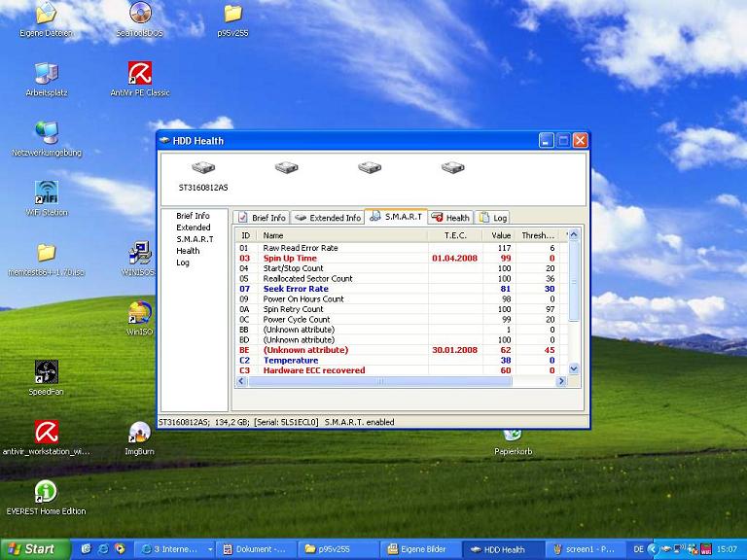This screenshot has width=747, height=560.
Task: Switch to the screen1 - P... taskbar window
Action: 586,549
